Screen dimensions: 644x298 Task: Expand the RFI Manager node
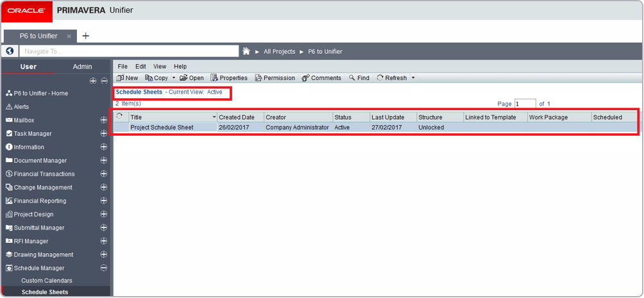click(103, 241)
